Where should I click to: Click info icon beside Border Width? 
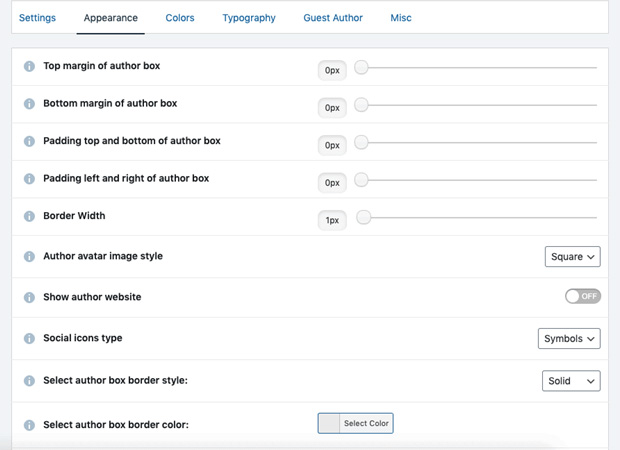click(29, 217)
